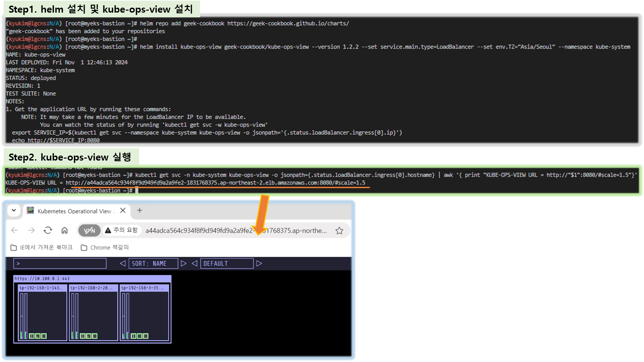Viewport: 644px width, 362px height.
Task: Click the KUBE-OPS-VIEW URL in terminal output
Action: coord(215,183)
